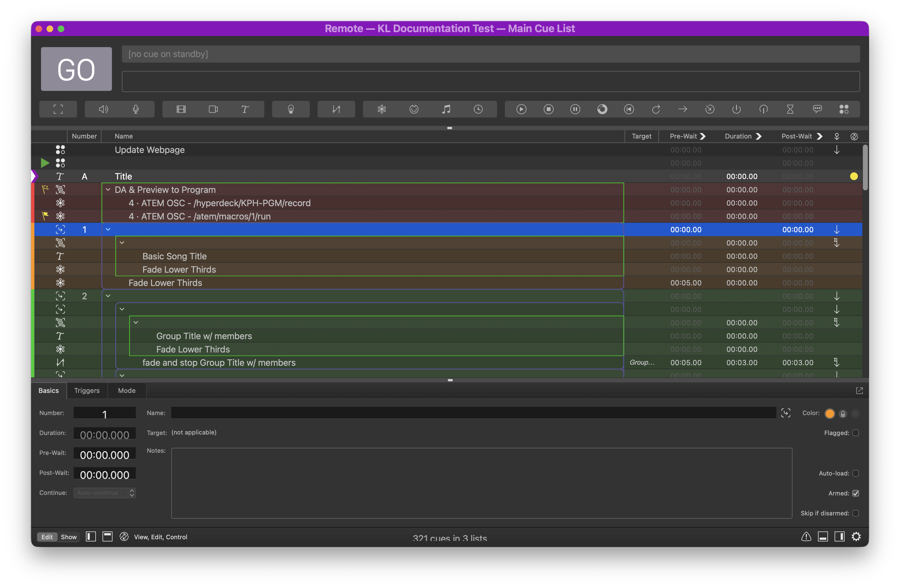Open the Mode tab
Viewport: 900px width, 588px height.
pos(127,390)
